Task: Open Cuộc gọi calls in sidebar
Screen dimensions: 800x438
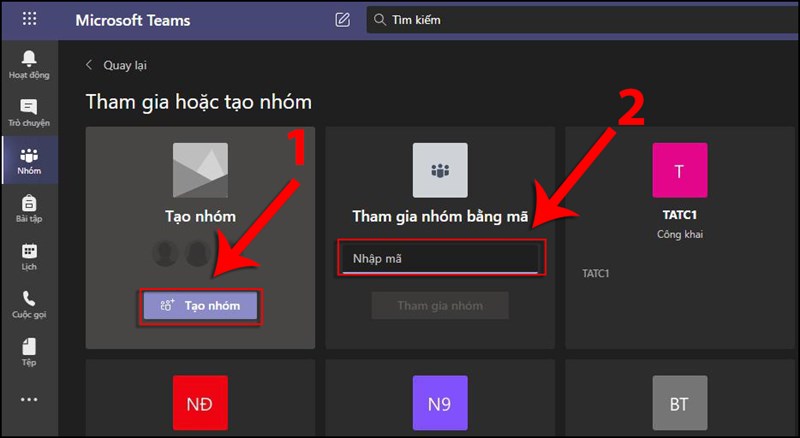Action: point(29,303)
